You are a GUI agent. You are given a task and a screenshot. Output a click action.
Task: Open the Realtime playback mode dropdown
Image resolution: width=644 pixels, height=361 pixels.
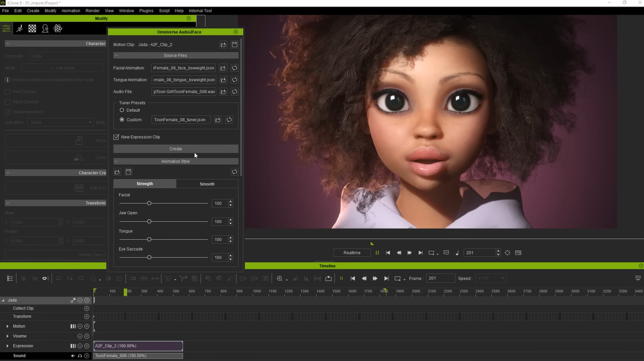(352, 253)
